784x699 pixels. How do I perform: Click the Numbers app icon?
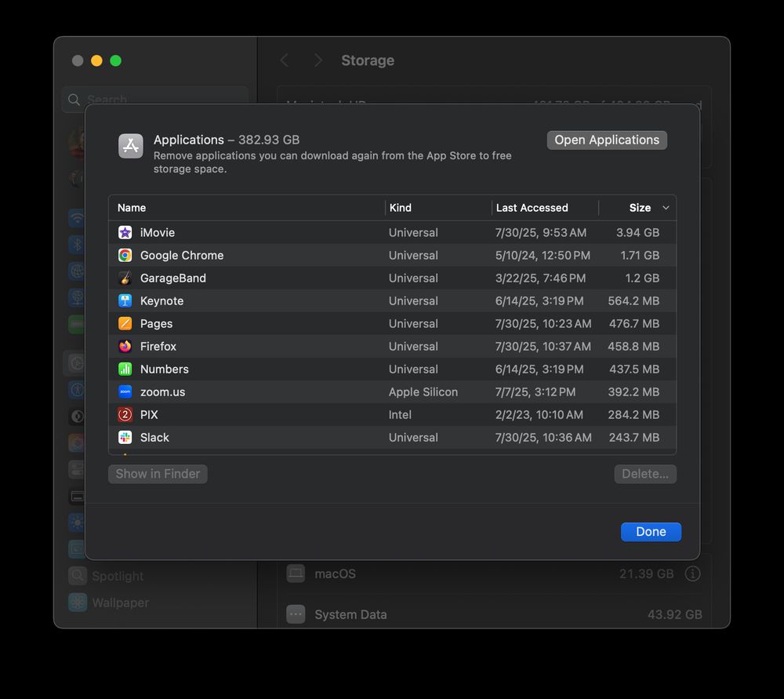tap(125, 370)
